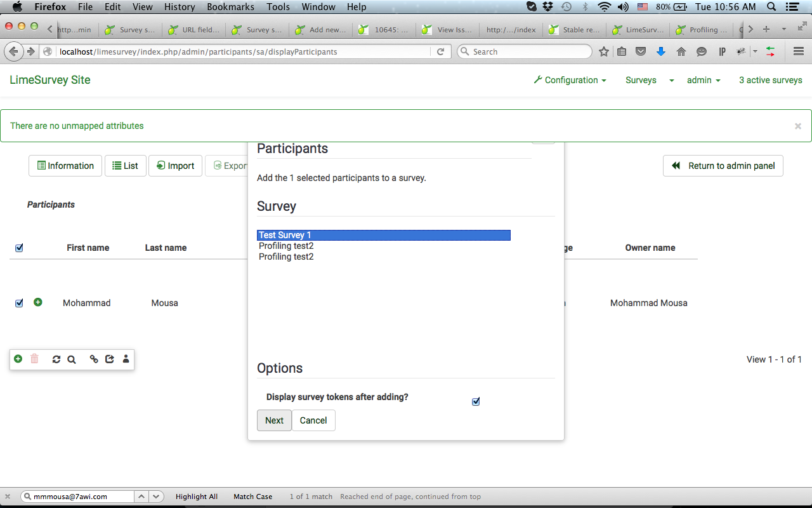The image size is (812, 508).
Task: Expand Mohammad row with green plus icon
Action: (38, 302)
